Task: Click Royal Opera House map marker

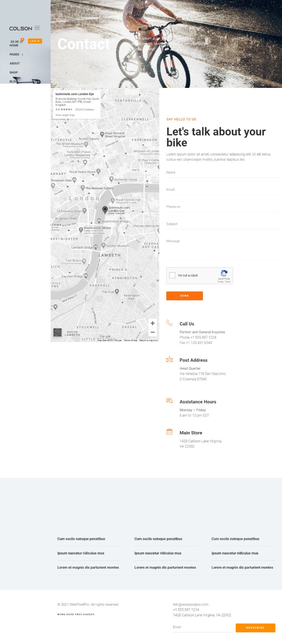Action: (x=98, y=172)
